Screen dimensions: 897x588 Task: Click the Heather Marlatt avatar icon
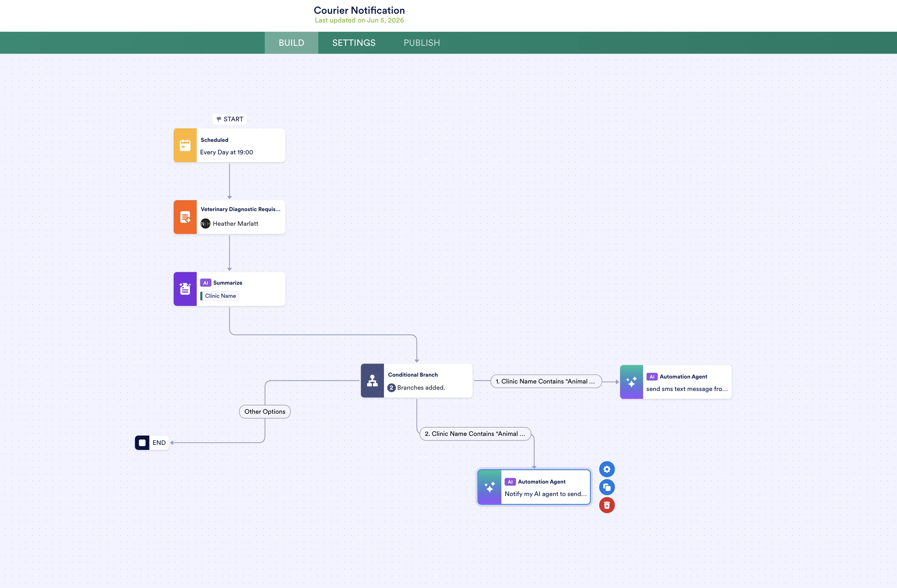click(206, 224)
